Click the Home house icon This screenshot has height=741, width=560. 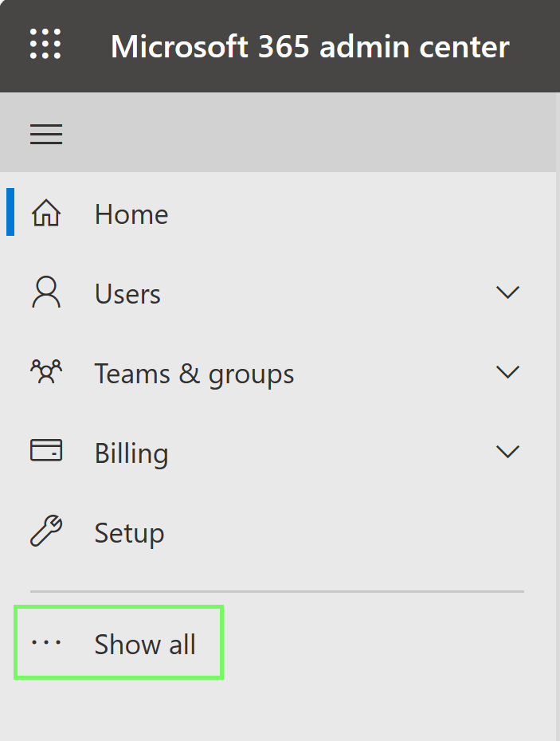pyautogui.click(x=46, y=213)
